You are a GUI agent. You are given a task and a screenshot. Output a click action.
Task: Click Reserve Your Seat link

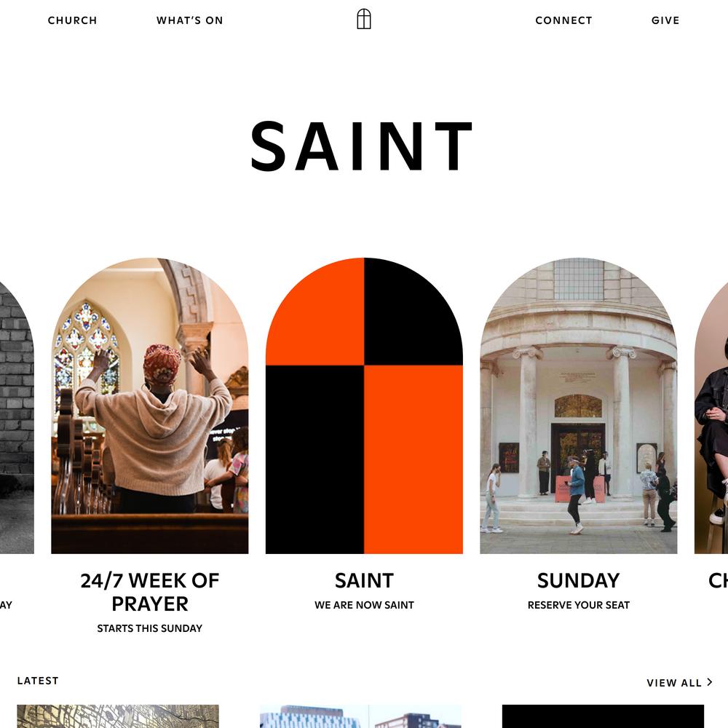579,605
